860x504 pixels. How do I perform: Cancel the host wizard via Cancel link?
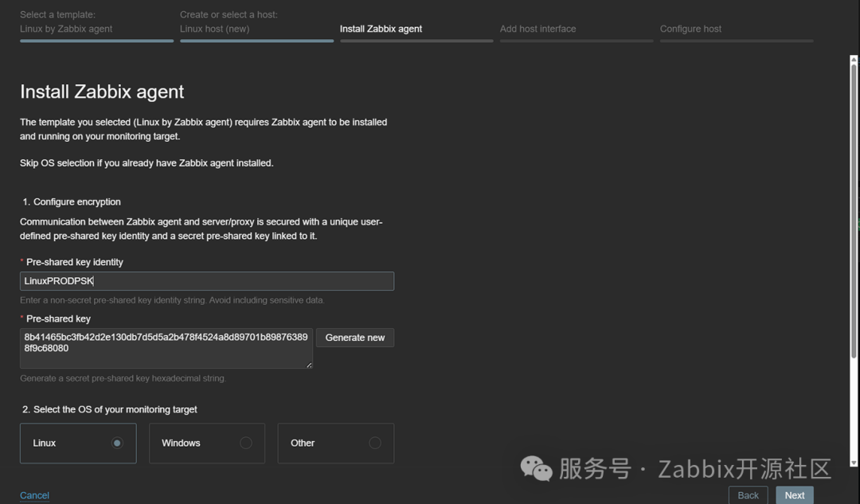[x=34, y=495]
